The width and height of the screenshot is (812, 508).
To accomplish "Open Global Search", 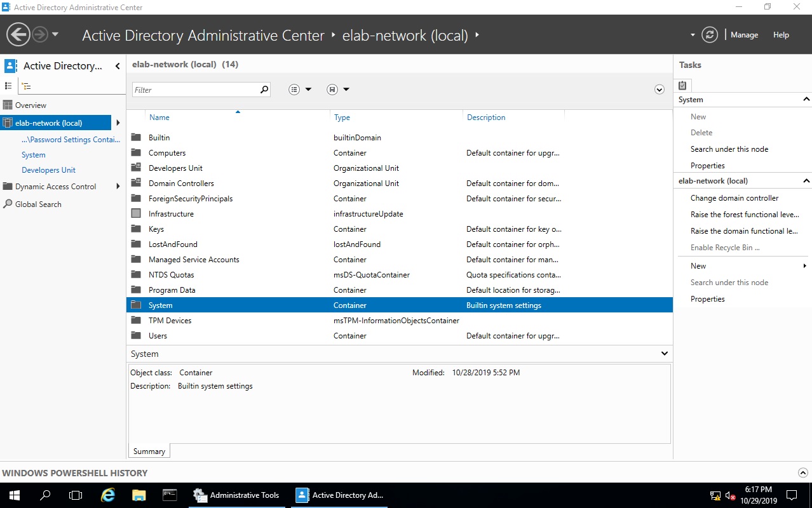I will click(38, 204).
